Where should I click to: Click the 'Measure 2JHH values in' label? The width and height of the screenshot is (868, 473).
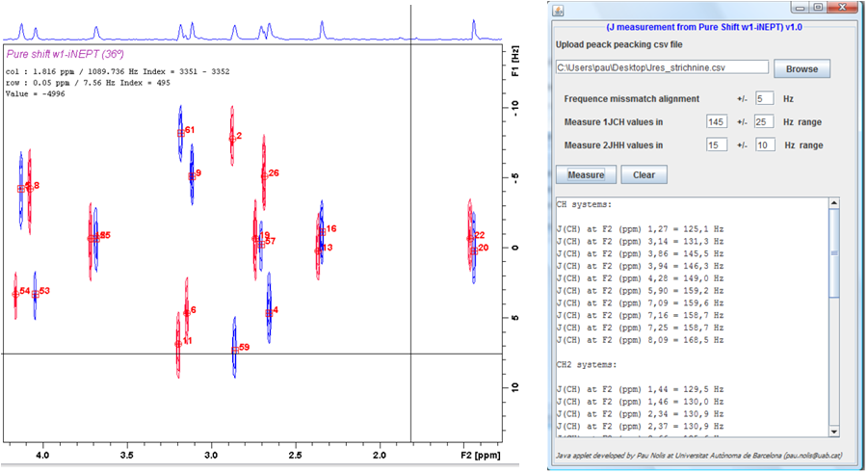click(x=614, y=145)
